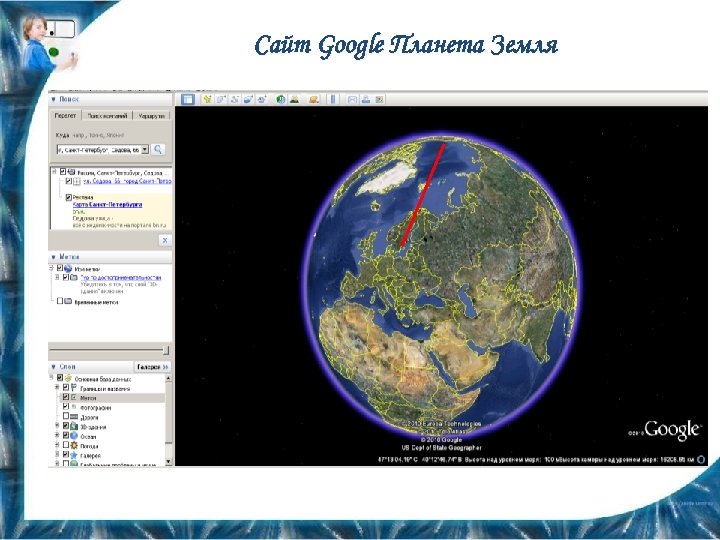The image size is (720, 540).
Task: Expand the Погода tree node
Action: pyautogui.click(x=57, y=445)
